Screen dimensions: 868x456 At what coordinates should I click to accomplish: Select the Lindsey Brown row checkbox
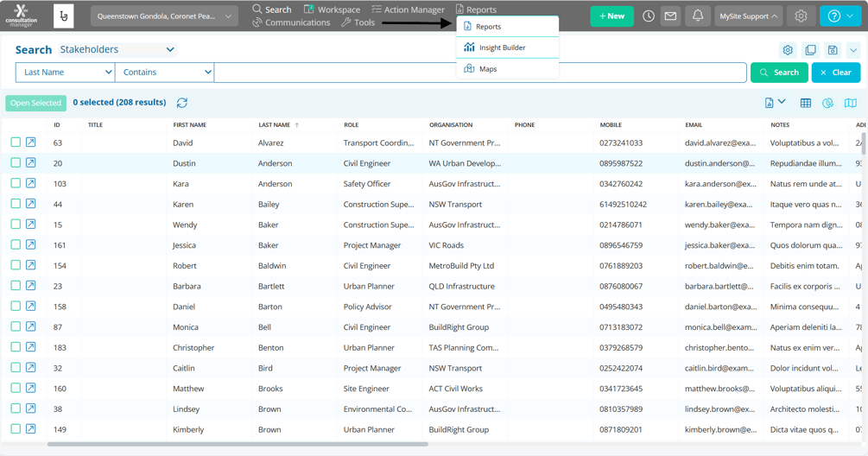coord(16,408)
